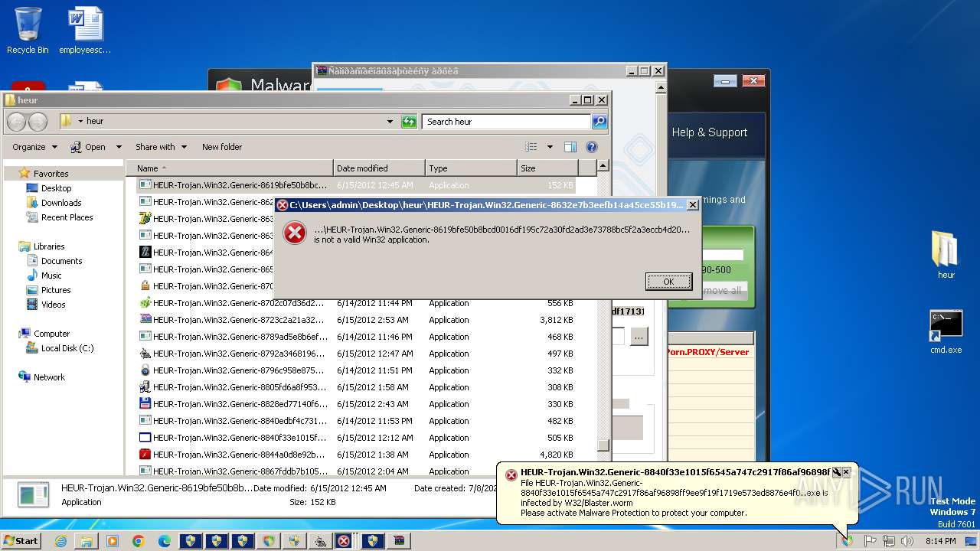Image resolution: width=980 pixels, height=551 pixels.
Task: Open Desktop under Favorites
Action: pyautogui.click(x=56, y=188)
